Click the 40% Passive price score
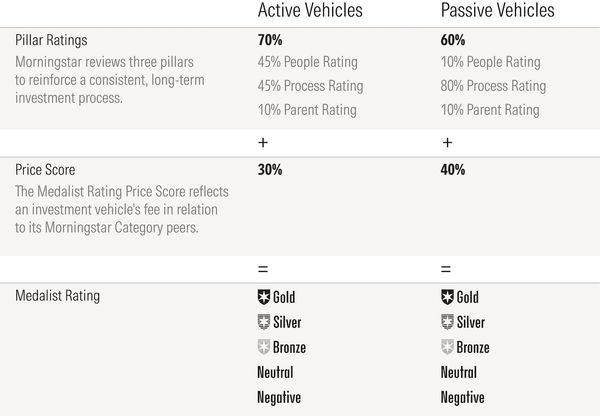This screenshot has height=416, width=600. click(x=453, y=170)
